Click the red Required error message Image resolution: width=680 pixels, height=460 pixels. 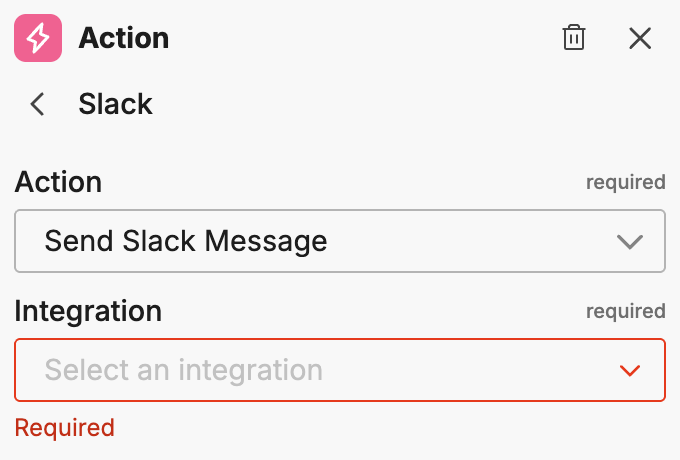pos(64,428)
